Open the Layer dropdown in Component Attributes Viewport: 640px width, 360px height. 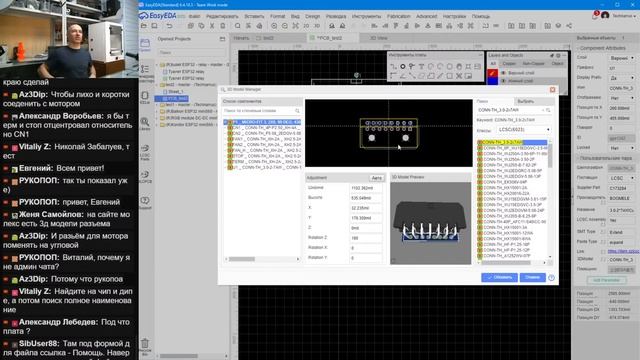tap(622, 58)
